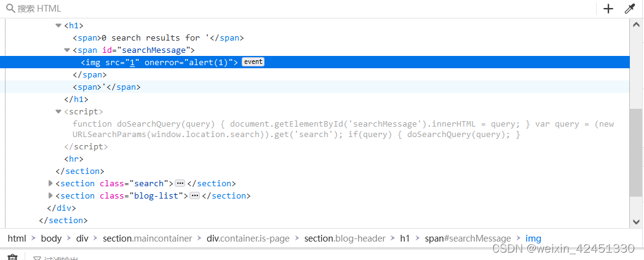Select section.blog-header breadcrumb
Image resolution: width=644 pixels, height=260 pixels.
pyautogui.click(x=345, y=238)
